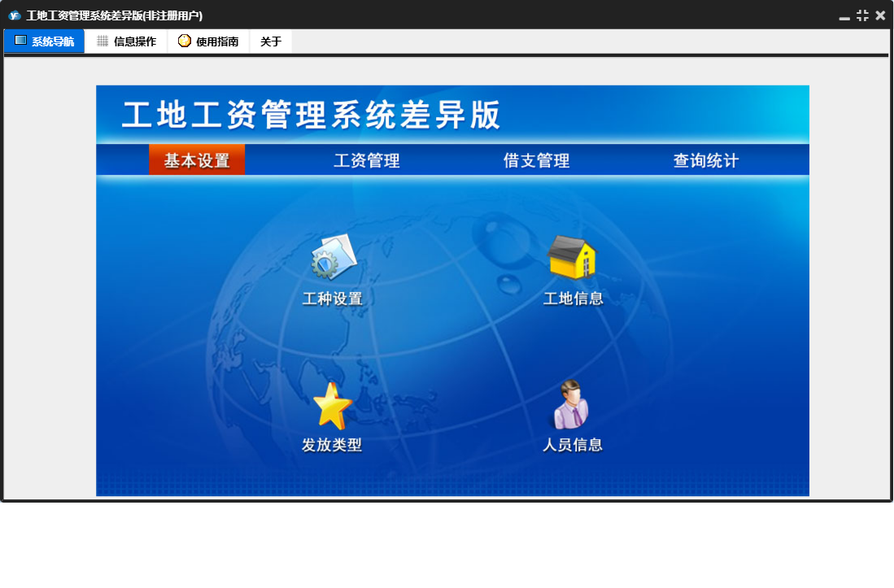Click the 发放类型 gold star icon
This screenshot has width=894, height=588.
click(332, 405)
